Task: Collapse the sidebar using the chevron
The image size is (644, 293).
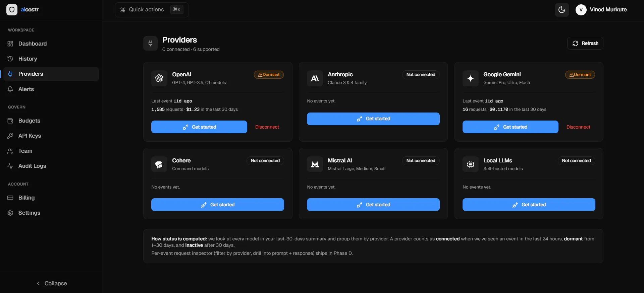Action: (38, 284)
